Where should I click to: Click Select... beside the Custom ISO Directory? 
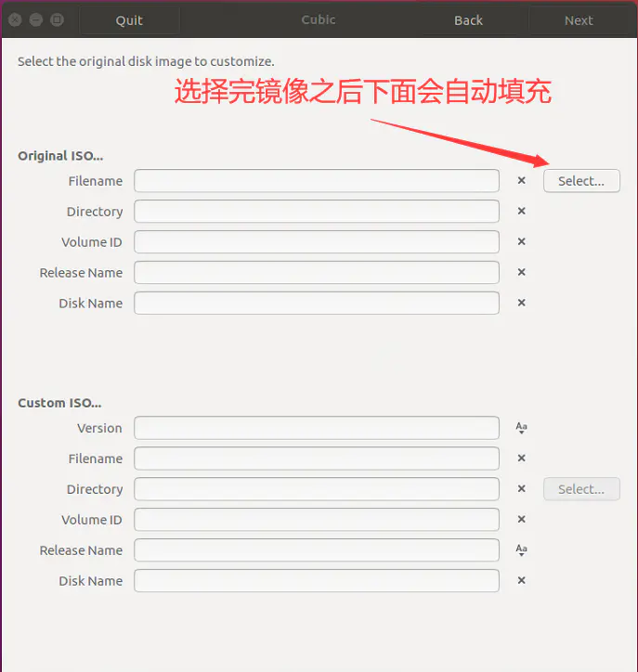pos(581,489)
